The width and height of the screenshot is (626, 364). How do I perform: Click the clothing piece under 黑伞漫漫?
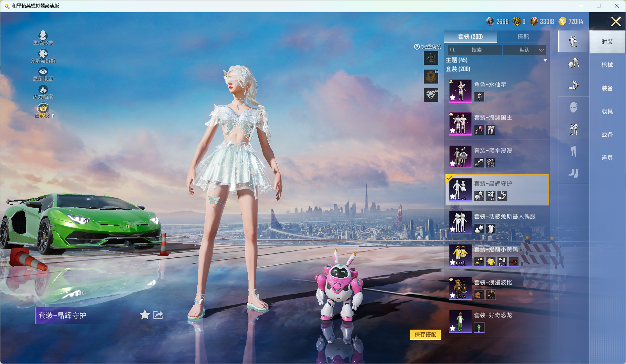(491, 163)
